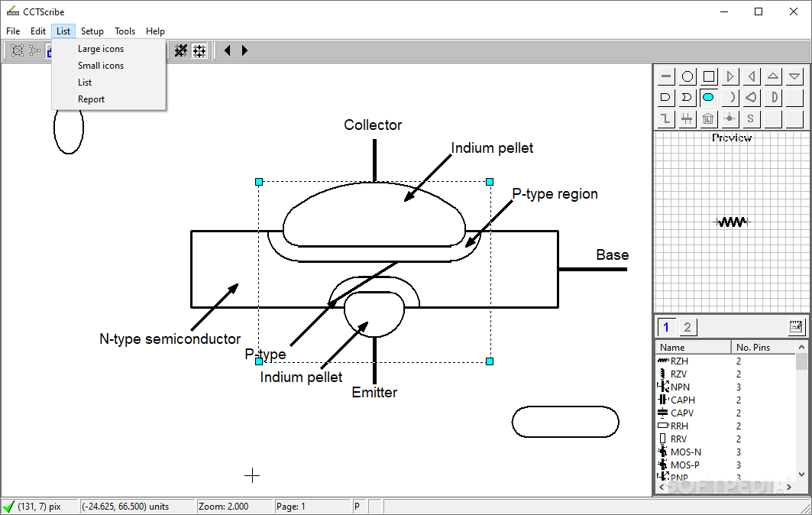Sort components by No. Pins column header

(x=763, y=347)
